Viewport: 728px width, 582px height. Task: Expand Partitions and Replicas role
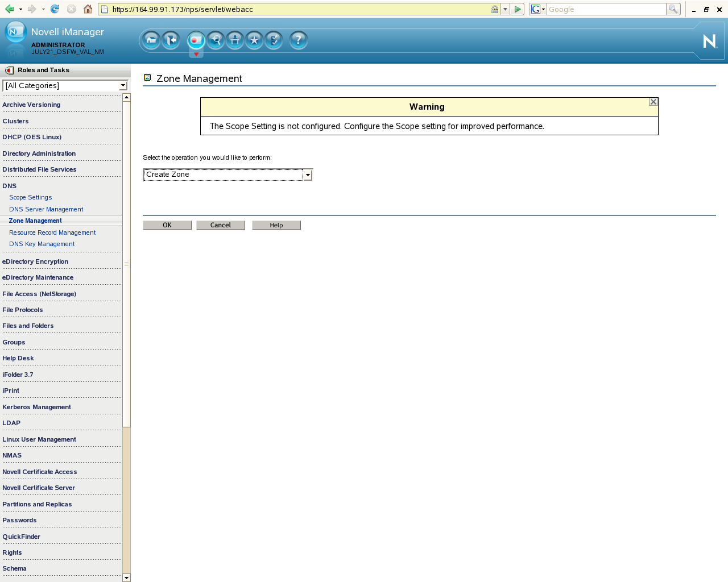(x=37, y=504)
